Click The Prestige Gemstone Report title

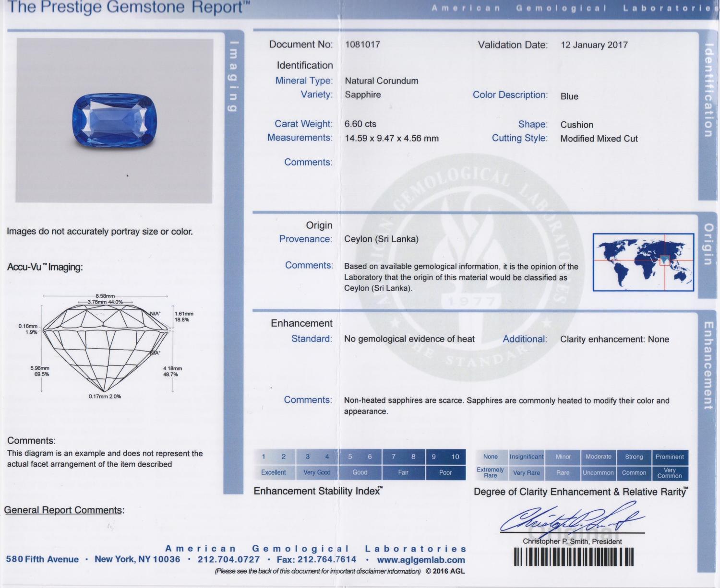pyautogui.click(x=129, y=7)
